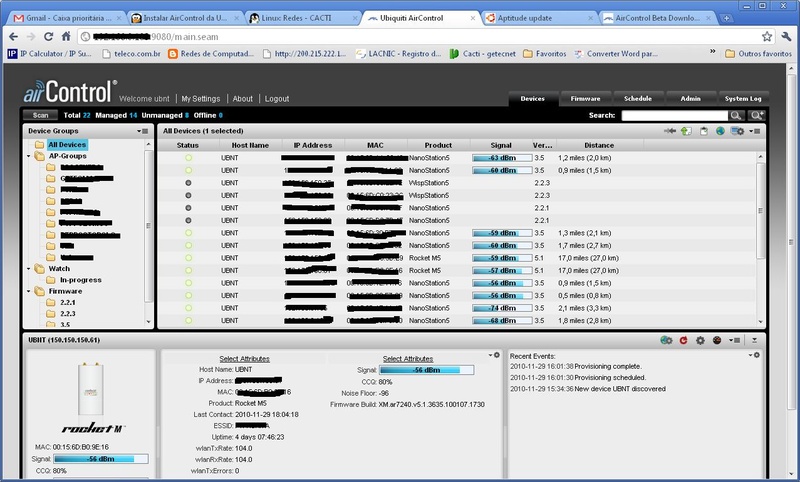Click Select Attributes above Signal

pos(408,359)
